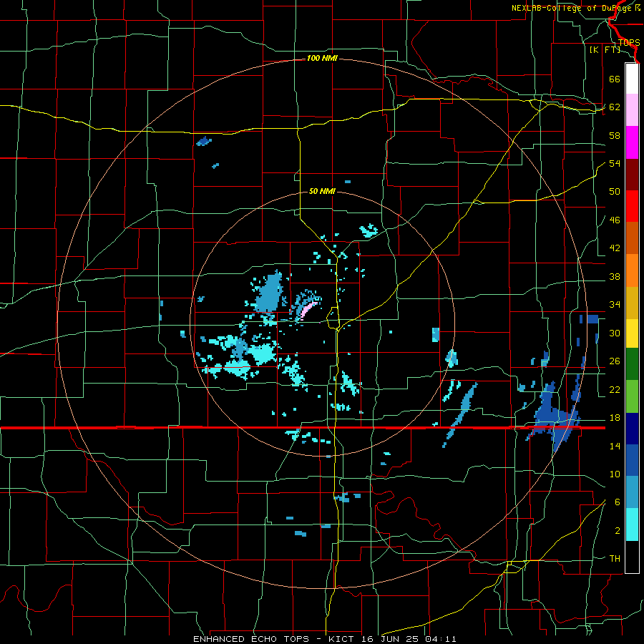Click the light green legend swatch
The height and width of the screenshot is (644, 644).
click(x=632, y=396)
